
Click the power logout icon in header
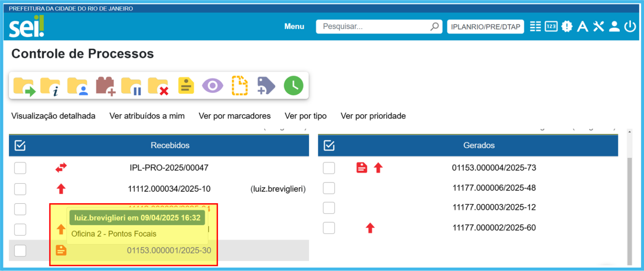630,26
